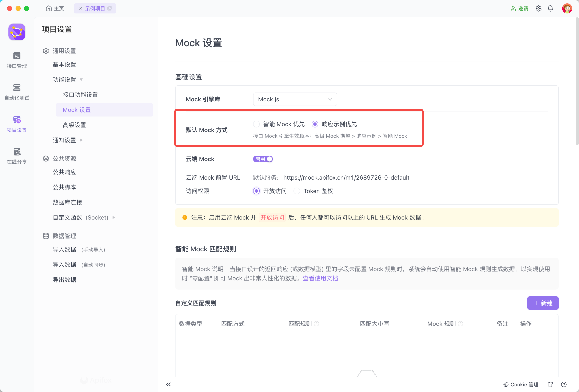Toggle the 云端 Mock 启用 switch
The width and height of the screenshot is (579, 392).
(263, 159)
